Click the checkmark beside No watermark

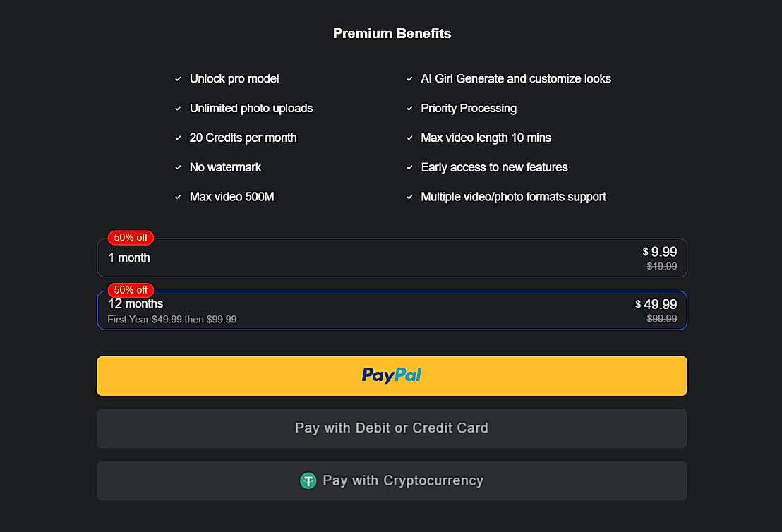point(178,167)
